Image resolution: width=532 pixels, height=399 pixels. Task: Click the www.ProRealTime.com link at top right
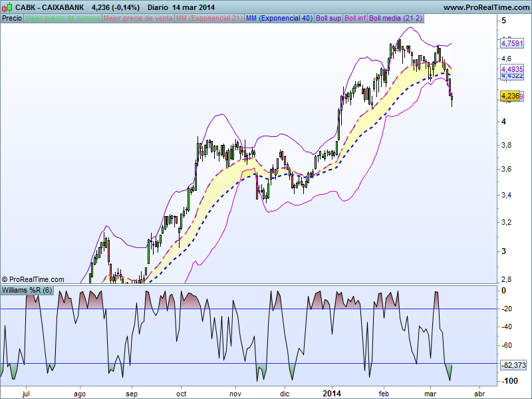[x=485, y=7]
